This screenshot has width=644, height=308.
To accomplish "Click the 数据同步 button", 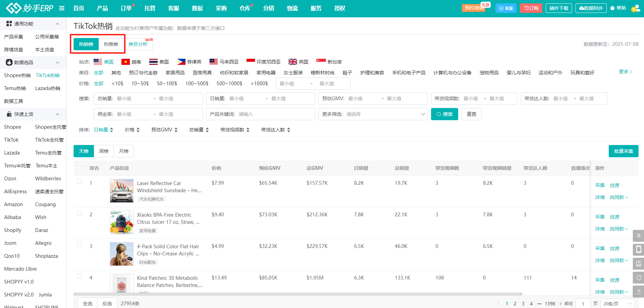I will point(591,8).
